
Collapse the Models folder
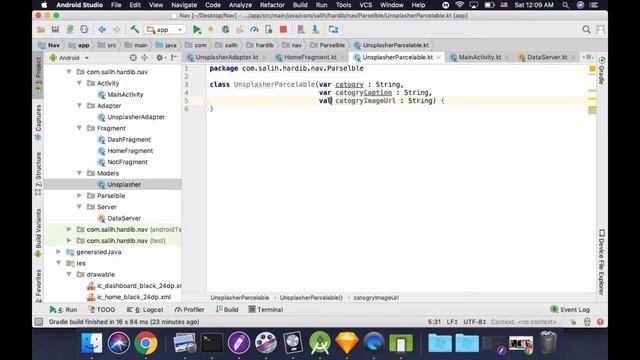point(79,173)
